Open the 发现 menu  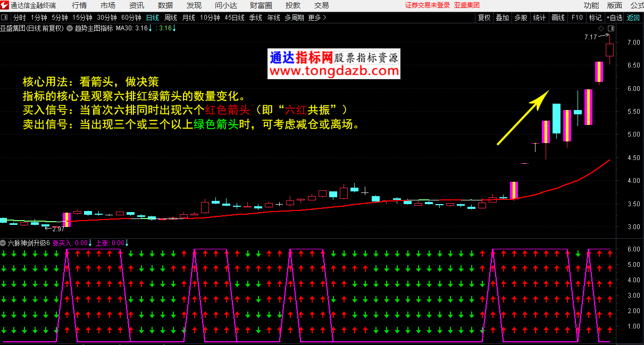194,5
